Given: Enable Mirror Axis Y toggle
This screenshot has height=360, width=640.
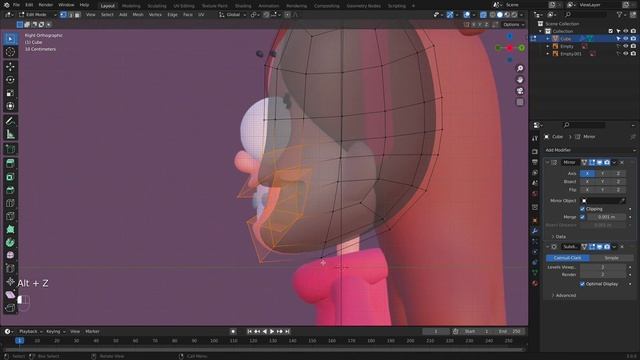Looking at the screenshot, I should point(602,173).
